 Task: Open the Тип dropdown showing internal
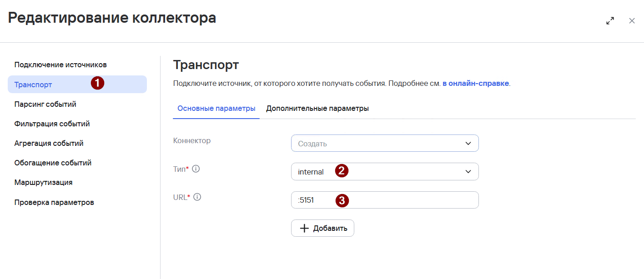[385, 171]
